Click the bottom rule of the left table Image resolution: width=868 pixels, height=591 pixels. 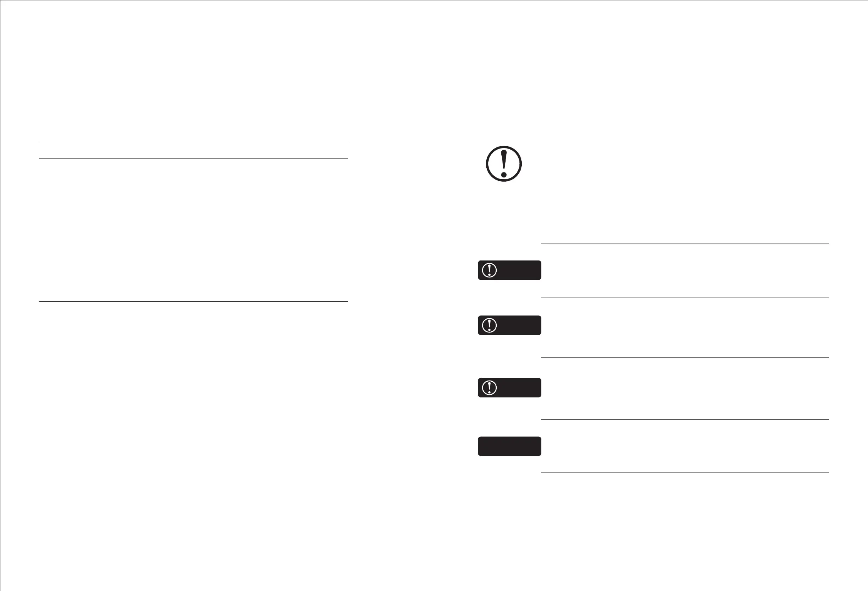coord(193,301)
